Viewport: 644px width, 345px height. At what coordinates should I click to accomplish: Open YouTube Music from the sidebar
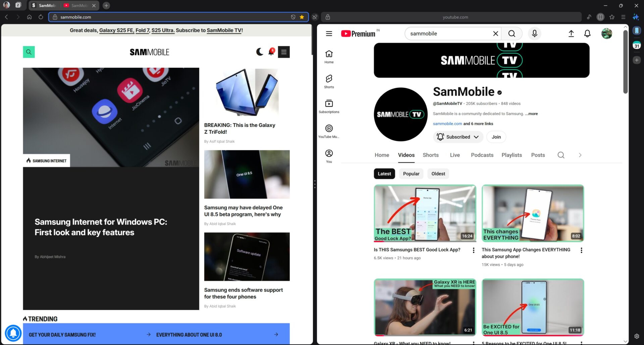[329, 130]
